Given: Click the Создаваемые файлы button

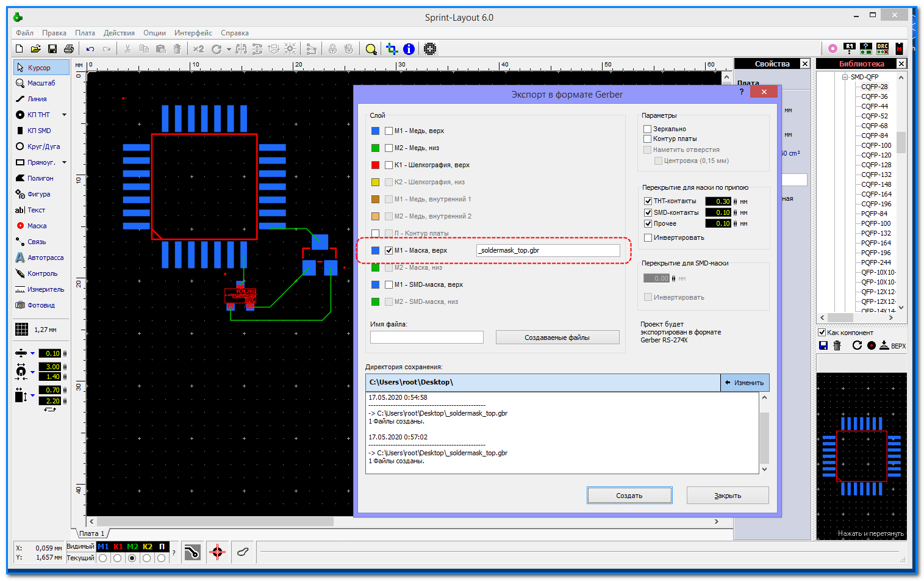Looking at the screenshot, I should 557,337.
